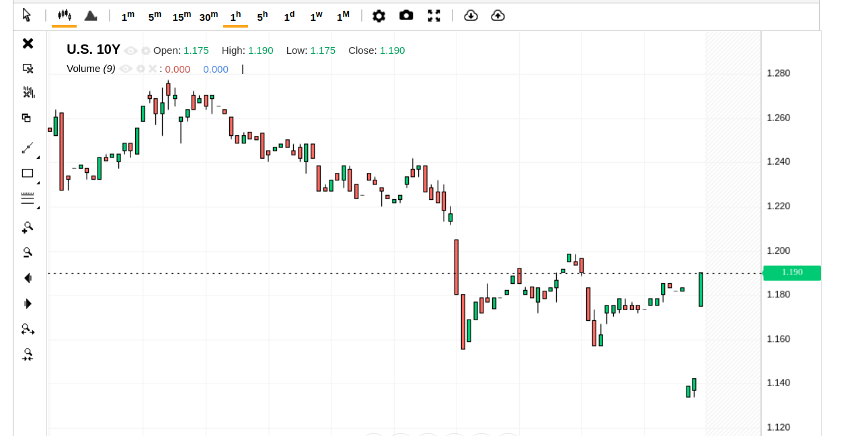Screen dimensions: 868x436
Task: Toggle U.S. 10Y series visibility eye
Action: 130,50
